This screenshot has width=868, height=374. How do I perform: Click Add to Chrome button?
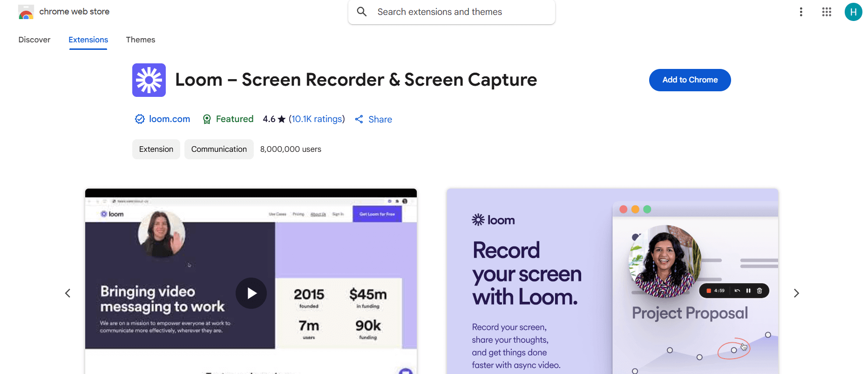click(x=690, y=80)
